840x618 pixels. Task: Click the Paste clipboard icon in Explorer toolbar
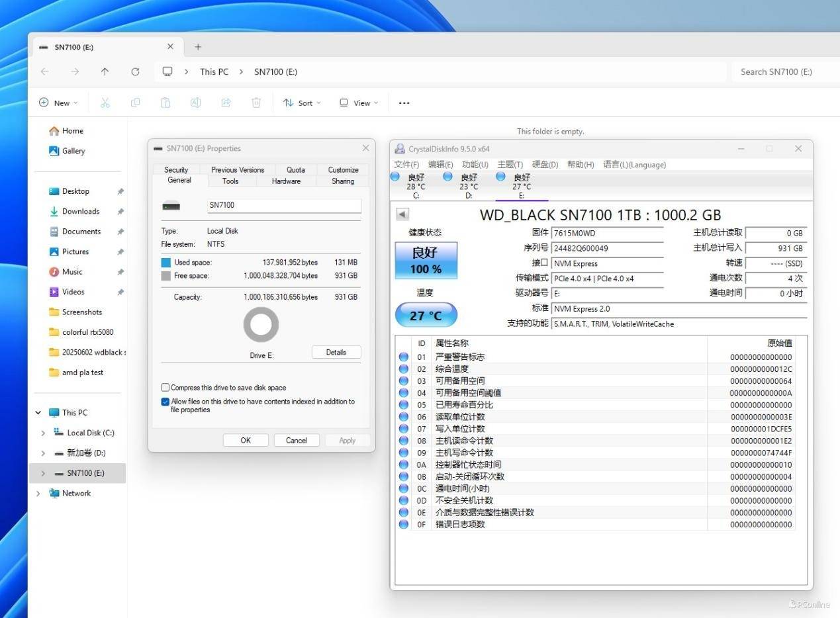click(165, 103)
